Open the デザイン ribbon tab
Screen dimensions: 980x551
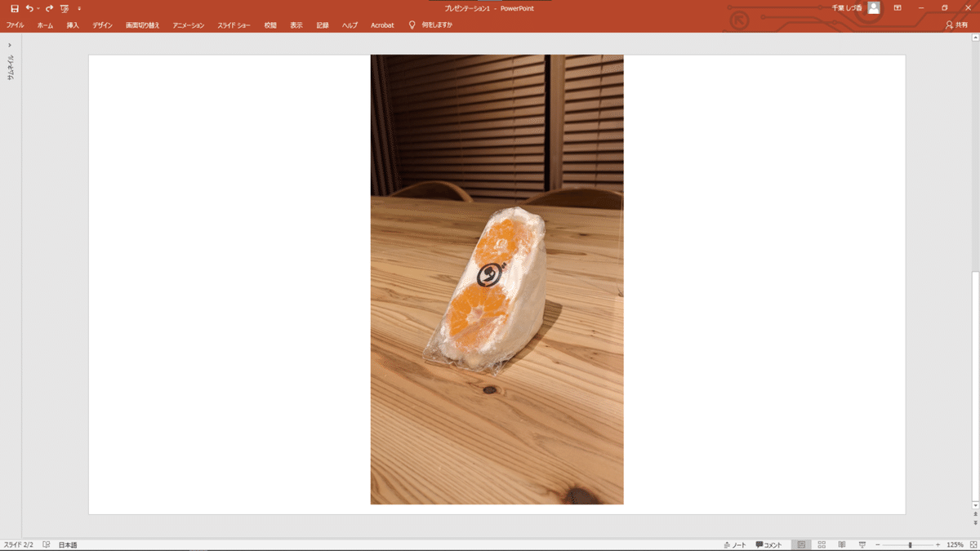coord(102,25)
